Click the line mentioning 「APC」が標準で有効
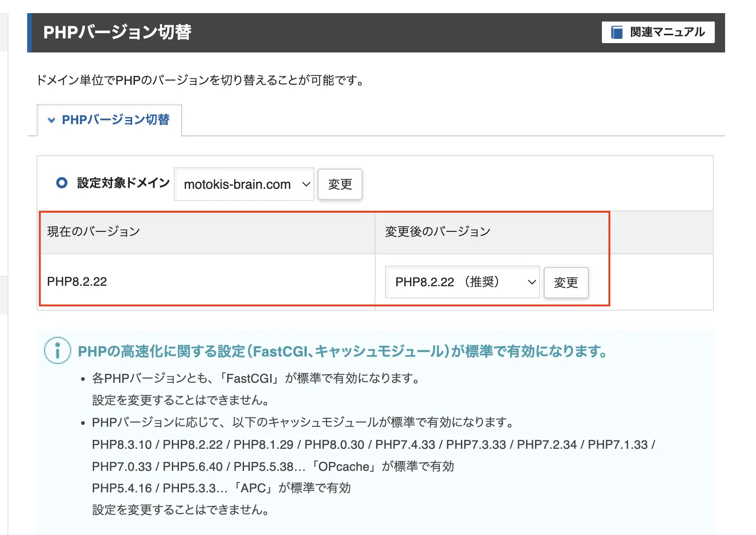 coord(221,488)
